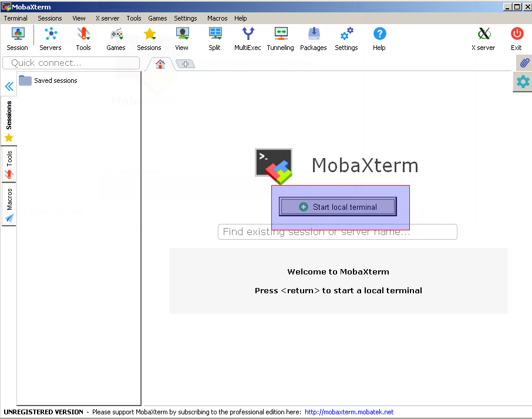Select the Macros vertical sidebar tab

click(x=9, y=205)
